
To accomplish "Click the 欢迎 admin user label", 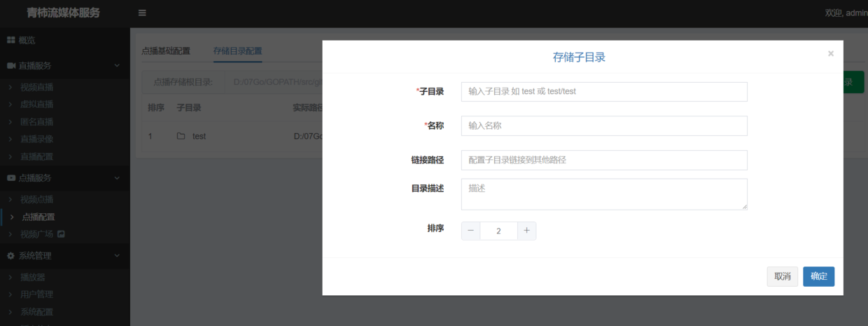I will tap(846, 13).
